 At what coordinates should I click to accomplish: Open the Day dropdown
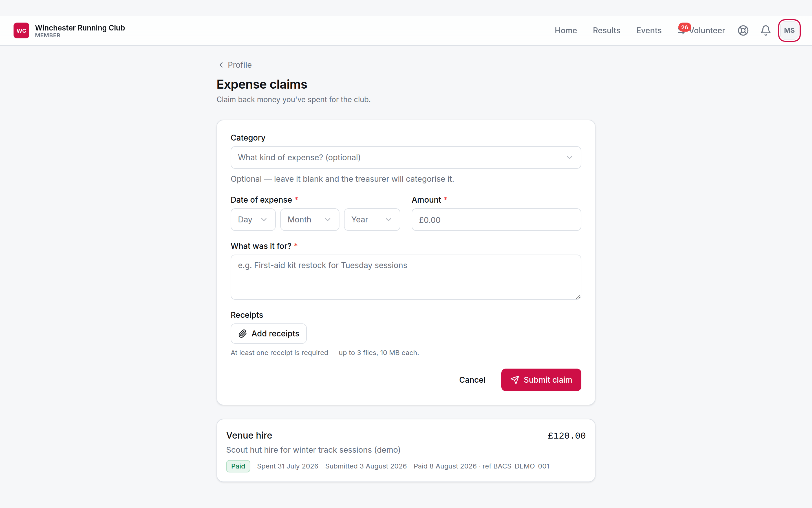(x=253, y=220)
